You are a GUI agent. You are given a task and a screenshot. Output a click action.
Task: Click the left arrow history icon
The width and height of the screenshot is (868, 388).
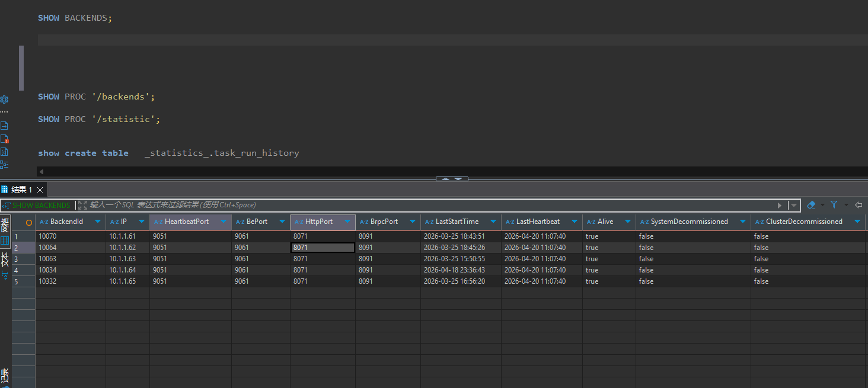coord(858,205)
